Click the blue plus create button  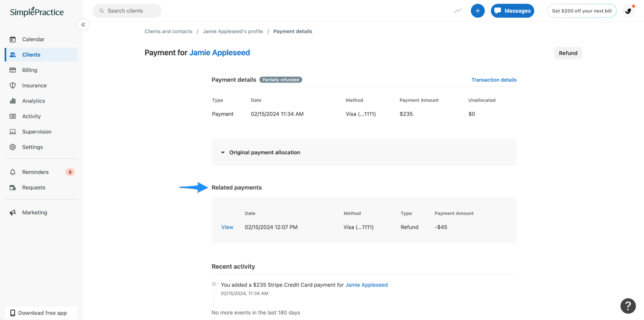click(477, 11)
